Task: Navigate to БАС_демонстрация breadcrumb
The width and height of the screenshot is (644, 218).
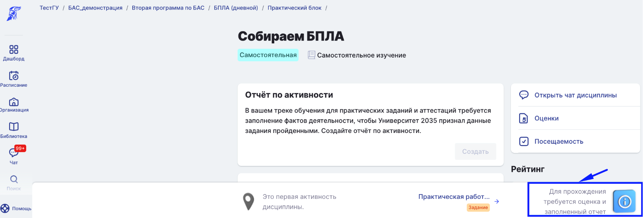Action: tap(95, 8)
